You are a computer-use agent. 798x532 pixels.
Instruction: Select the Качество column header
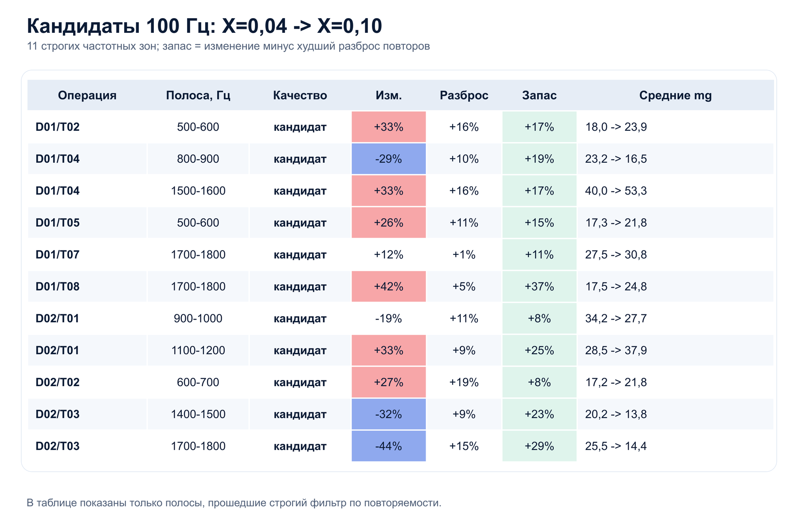pyautogui.click(x=300, y=95)
